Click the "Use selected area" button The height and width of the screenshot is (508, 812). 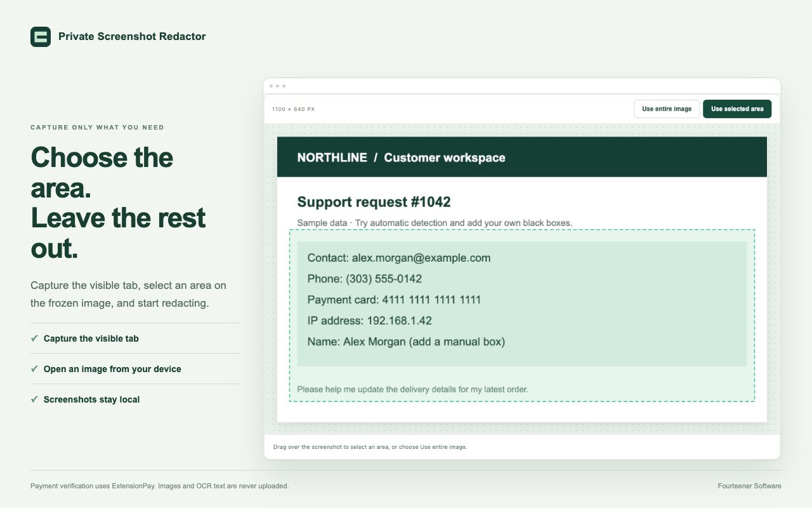click(x=737, y=109)
